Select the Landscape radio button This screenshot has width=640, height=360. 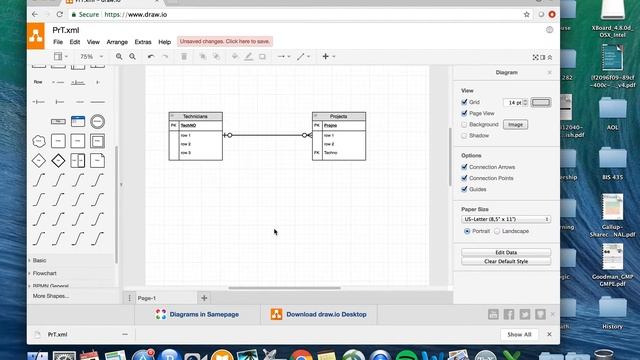[x=497, y=231]
